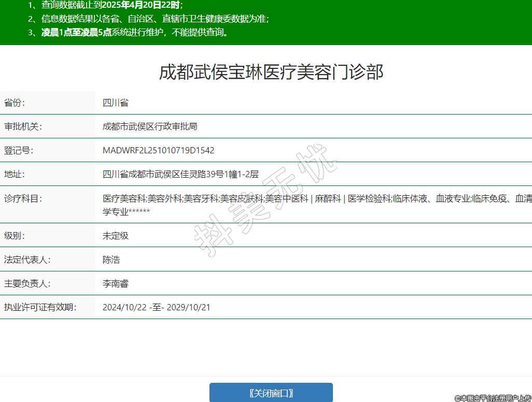Click the clinic name heading 成都武侯宝琳医疗美容门诊部
Image resolution: width=532 pixels, height=402 pixels.
271,72
